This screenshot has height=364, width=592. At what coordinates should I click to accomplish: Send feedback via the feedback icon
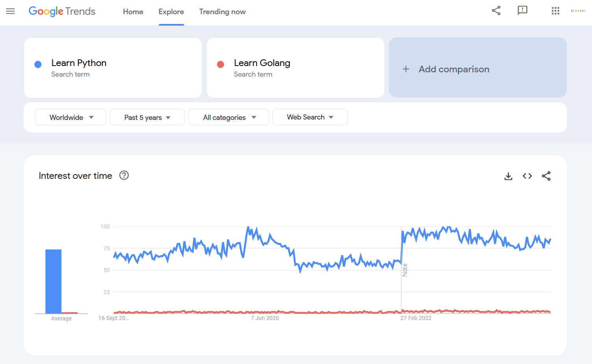click(522, 11)
